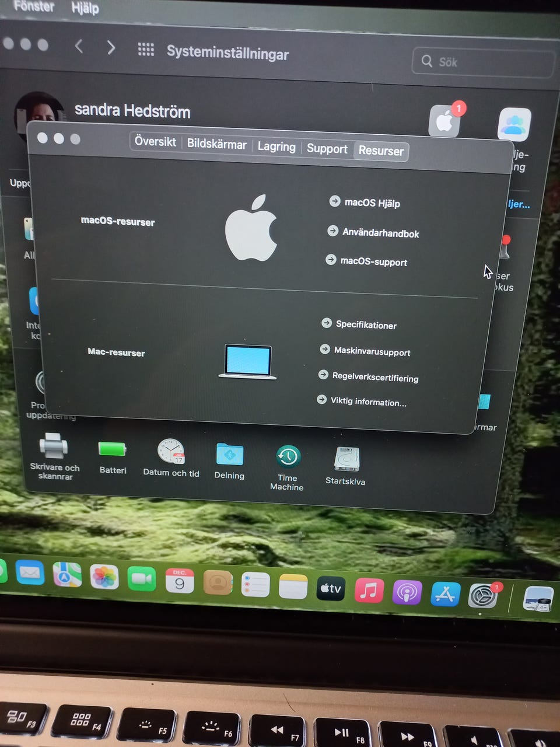The height and width of the screenshot is (747, 560).
Task: Open the Support tab
Action: (327, 149)
